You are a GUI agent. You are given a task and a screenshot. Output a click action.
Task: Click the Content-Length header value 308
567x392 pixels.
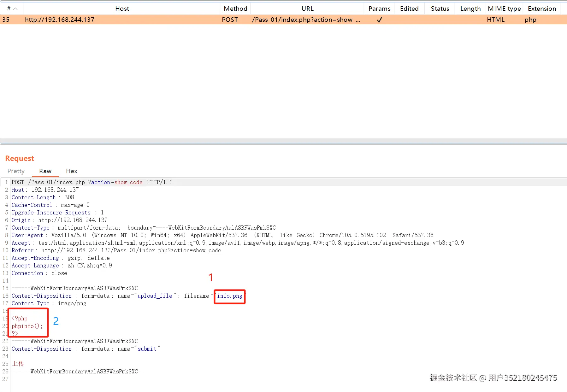tap(69, 197)
